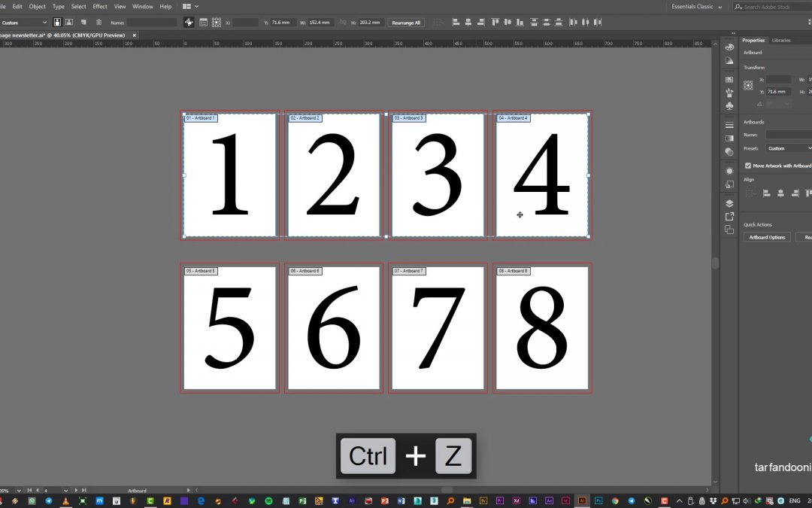Open the Color panel palette icon
Image resolution: width=812 pixels, height=508 pixels.
pyautogui.click(x=729, y=47)
